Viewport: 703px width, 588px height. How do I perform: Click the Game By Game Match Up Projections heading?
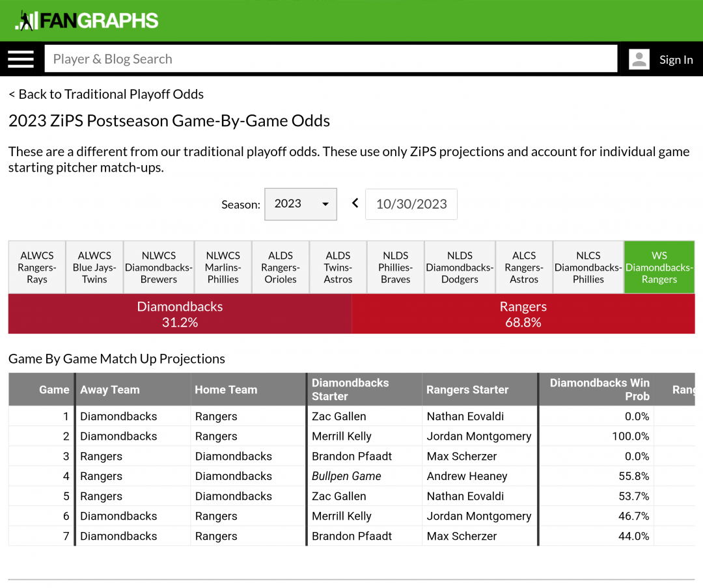[117, 359]
